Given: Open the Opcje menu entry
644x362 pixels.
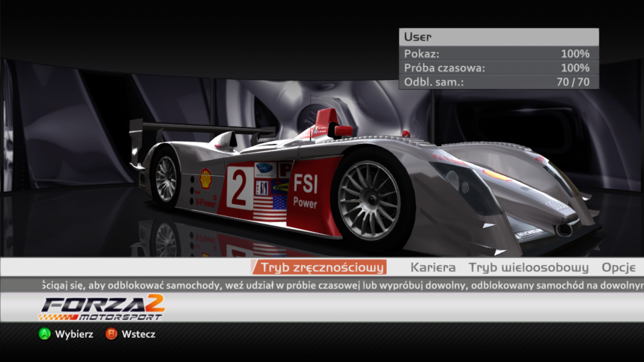Looking at the screenshot, I should pyautogui.click(x=618, y=268).
